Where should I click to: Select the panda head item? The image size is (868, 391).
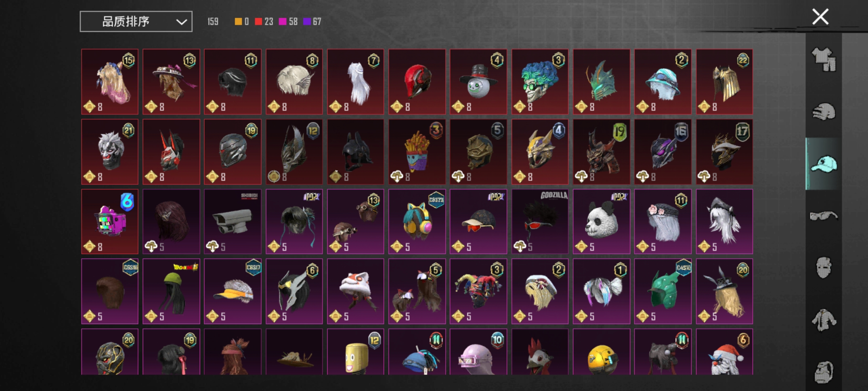(601, 222)
